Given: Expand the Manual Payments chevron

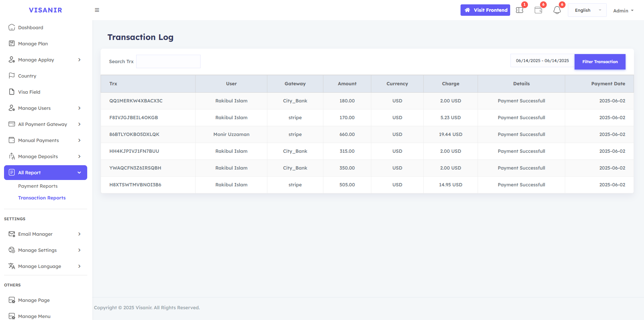Looking at the screenshot, I should click(x=79, y=140).
